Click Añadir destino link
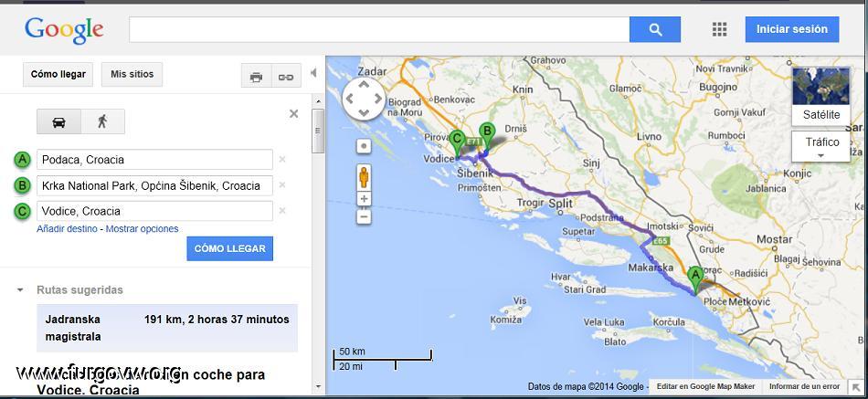Screen dimensions: 868x399 [x=67, y=228]
